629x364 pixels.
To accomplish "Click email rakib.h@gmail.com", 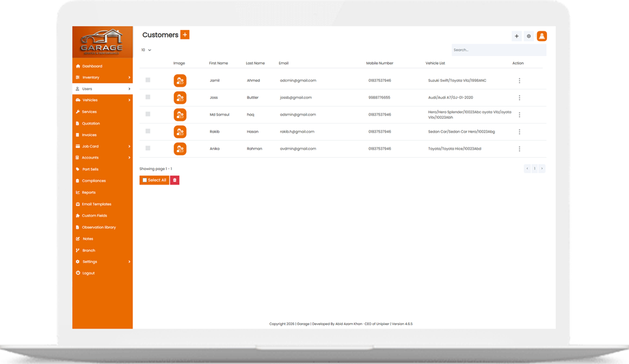I will (297, 132).
